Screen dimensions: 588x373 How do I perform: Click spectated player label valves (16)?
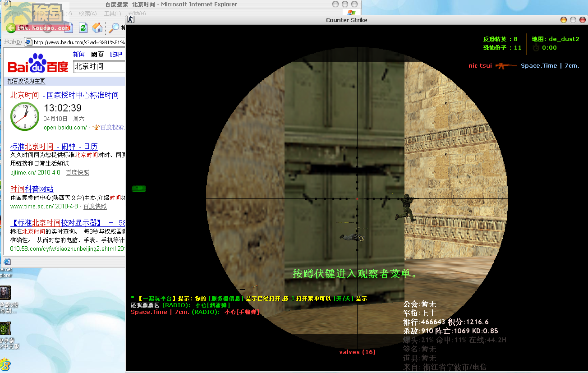point(357,352)
